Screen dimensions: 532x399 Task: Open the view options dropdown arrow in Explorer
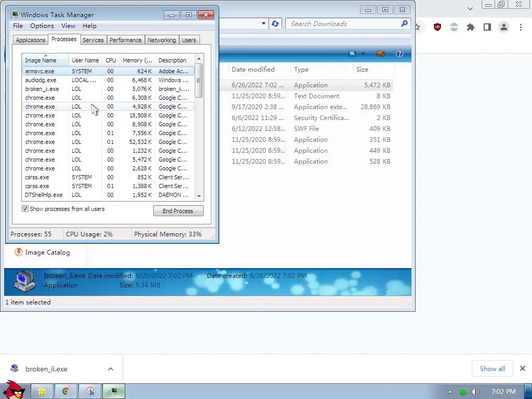363,54
